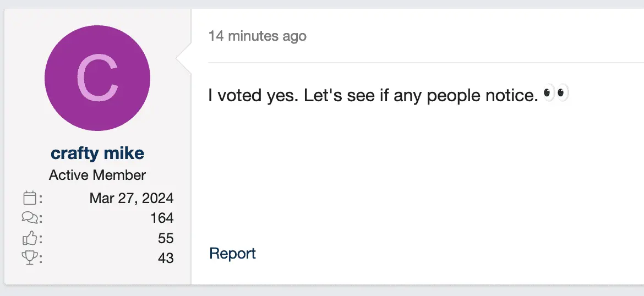
Task: Click the letter C inside the avatar
Action: point(97,79)
